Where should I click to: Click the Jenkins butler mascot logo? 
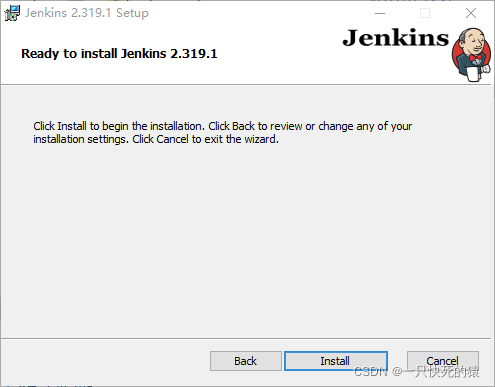click(471, 55)
